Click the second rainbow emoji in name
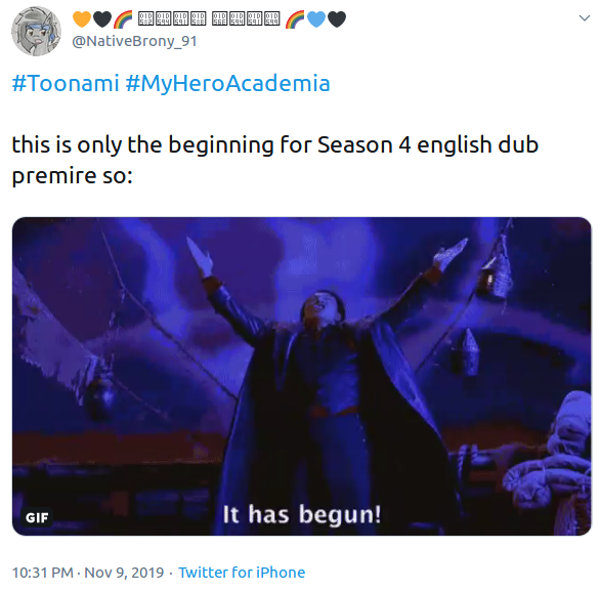 pyautogui.click(x=295, y=19)
